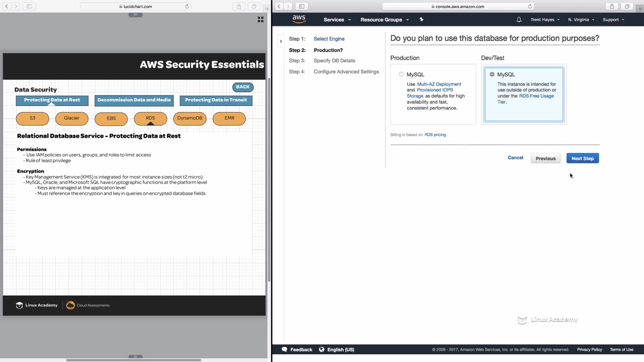Click the pin shortcuts icon in AWS navbar
644x362 pixels.
click(422, 20)
